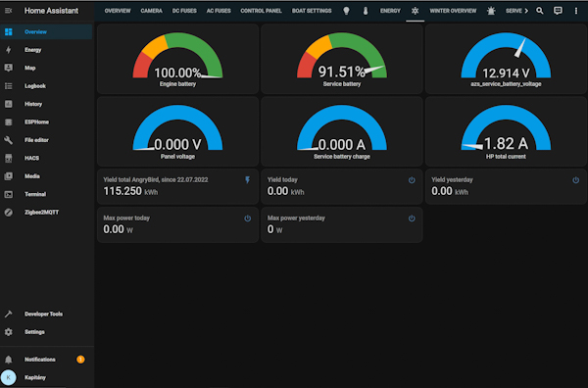Image resolution: width=588 pixels, height=388 pixels.
Task: Switch to the BOAT SETTINGS tab
Action: 312,11
